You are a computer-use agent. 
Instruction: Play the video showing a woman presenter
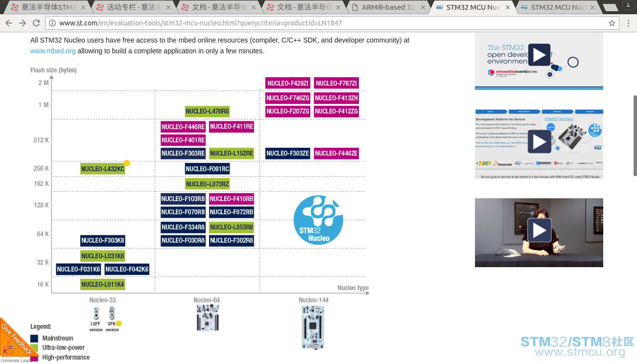pyautogui.click(x=539, y=230)
